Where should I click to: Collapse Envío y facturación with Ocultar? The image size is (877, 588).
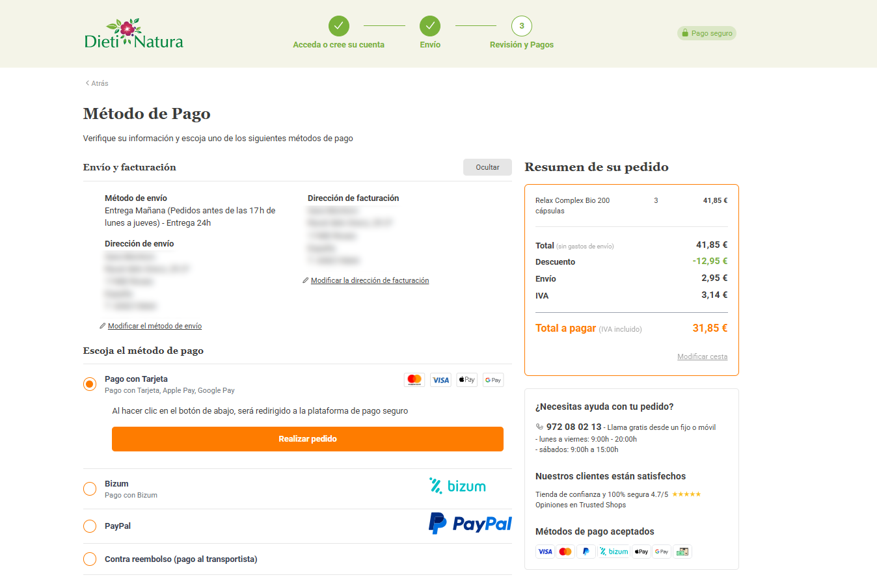(487, 167)
